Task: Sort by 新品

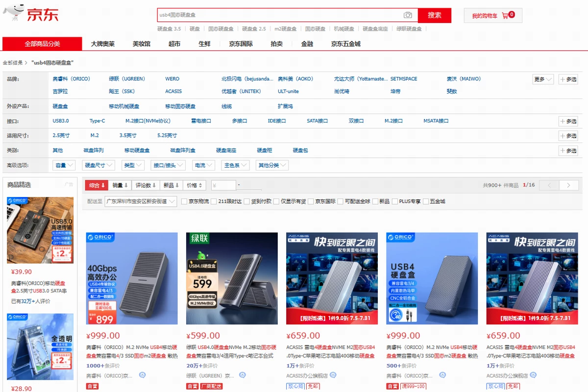Action: [171, 185]
